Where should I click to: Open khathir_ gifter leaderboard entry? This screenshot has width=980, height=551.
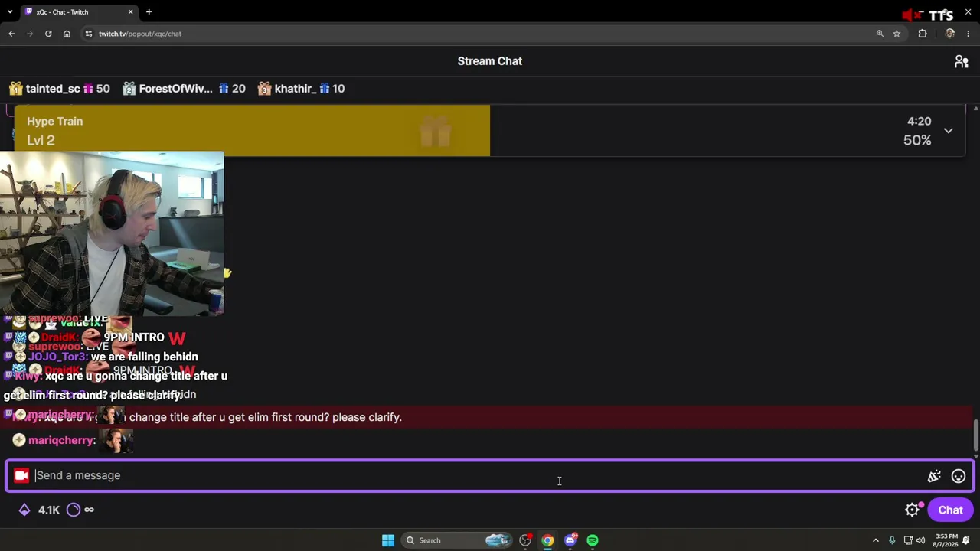(301, 89)
